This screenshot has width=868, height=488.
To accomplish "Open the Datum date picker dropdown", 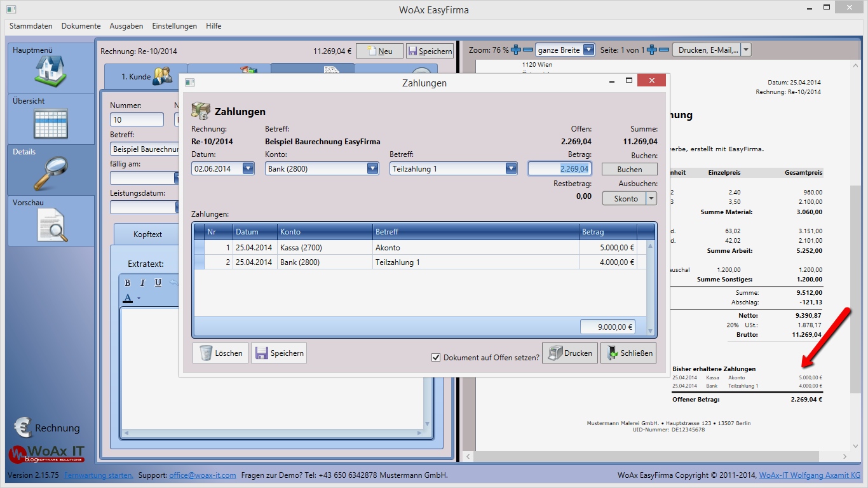I will point(248,169).
